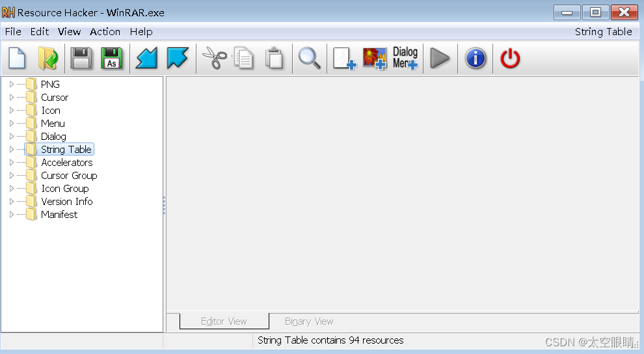The width and height of the screenshot is (644, 354).
Task: Switch to the Binary View tab
Action: click(309, 321)
